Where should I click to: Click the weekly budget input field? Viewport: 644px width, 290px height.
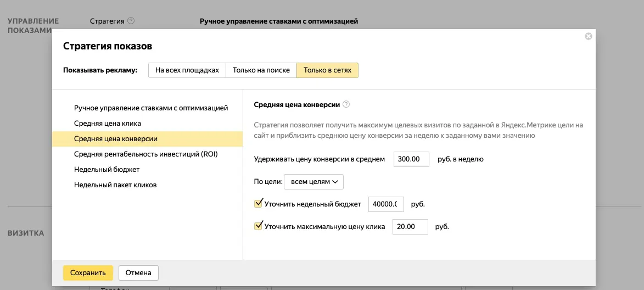coord(386,204)
